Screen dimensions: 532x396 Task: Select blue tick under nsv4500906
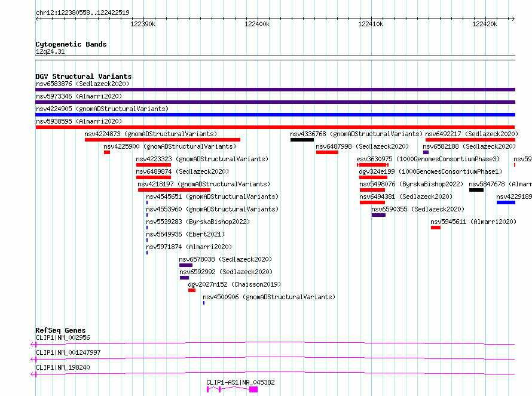click(x=204, y=303)
